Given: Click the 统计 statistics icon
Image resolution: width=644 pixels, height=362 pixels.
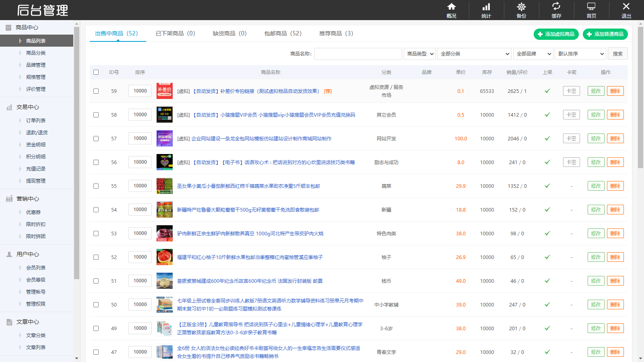Looking at the screenshot, I should (486, 10).
